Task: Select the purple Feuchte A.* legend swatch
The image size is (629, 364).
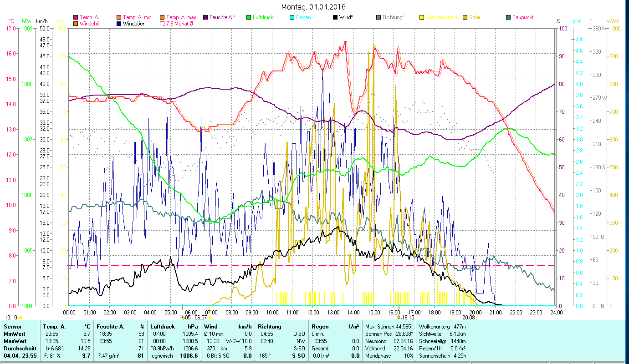Action: [x=205, y=17]
